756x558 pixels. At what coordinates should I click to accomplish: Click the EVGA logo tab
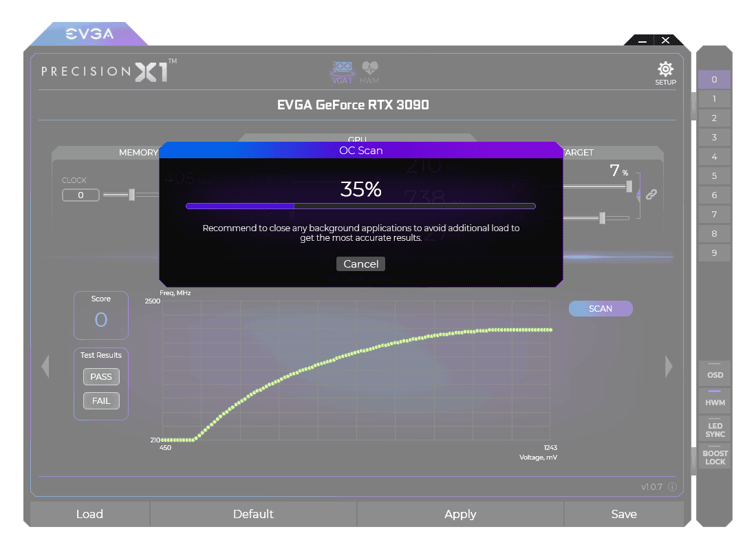(89, 34)
